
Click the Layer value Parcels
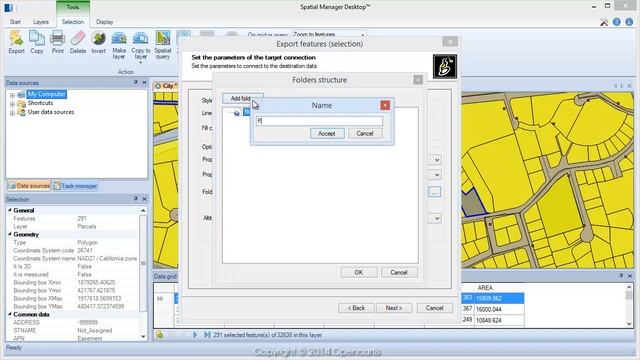pos(87,226)
